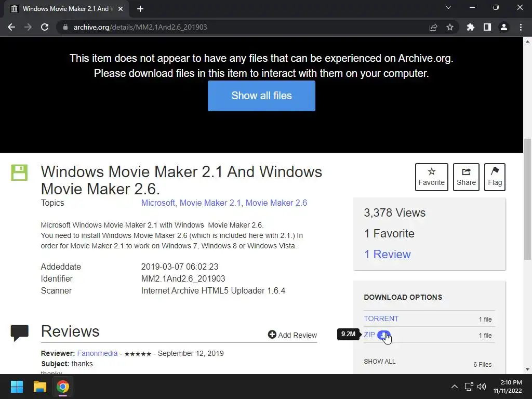This screenshot has height=399, width=532.
Task: Click the scrollbar down arrow
Action: pyautogui.click(x=527, y=369)
